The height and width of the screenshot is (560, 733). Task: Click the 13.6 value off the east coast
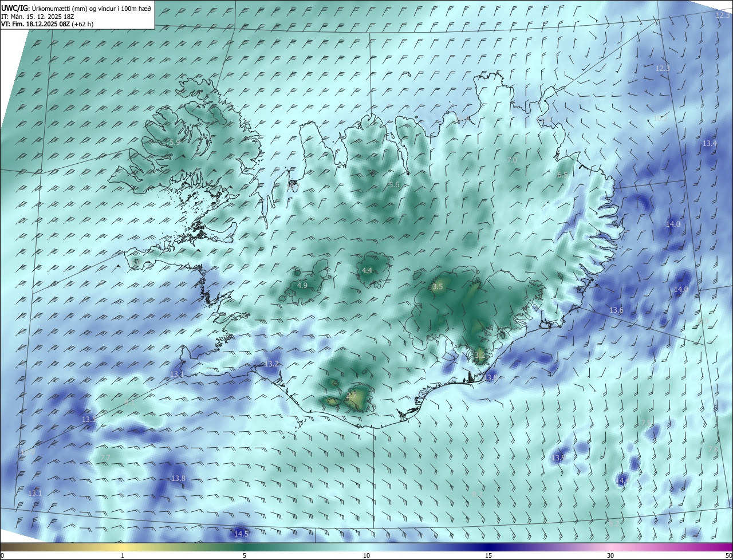coord(616,310)
